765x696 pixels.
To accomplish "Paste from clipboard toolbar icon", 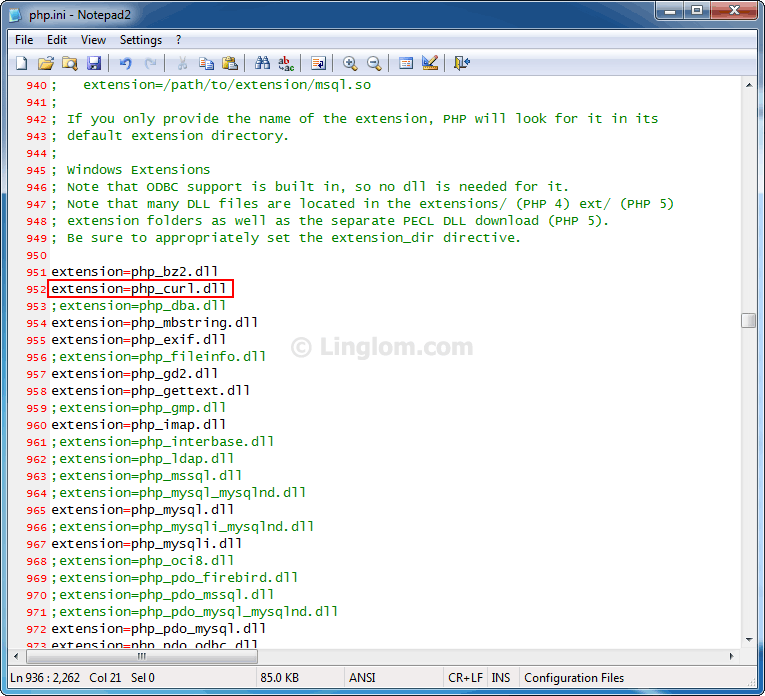I will (230, 63).
